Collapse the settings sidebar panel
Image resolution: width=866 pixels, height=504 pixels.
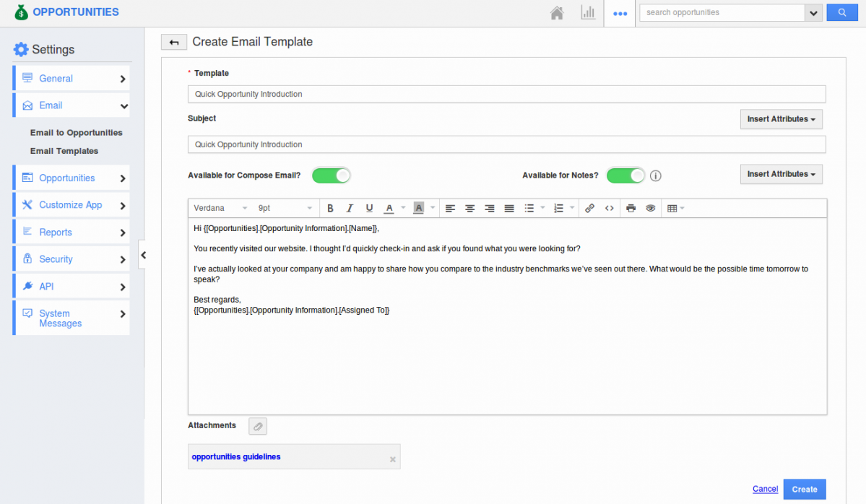click(143, 255)
